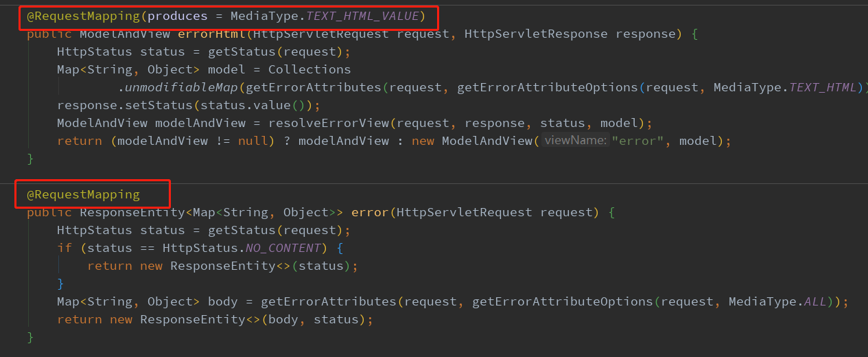Click the 'produces' attribute in @RequestMapping
Viewport: 868px width, 357px height.
point(177,16)
